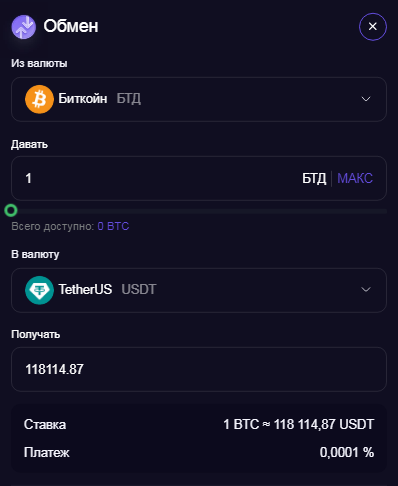Expand the TetherUS currency chevron
The width and height of the screenshot is (398, 486).
tap(366, 289)
